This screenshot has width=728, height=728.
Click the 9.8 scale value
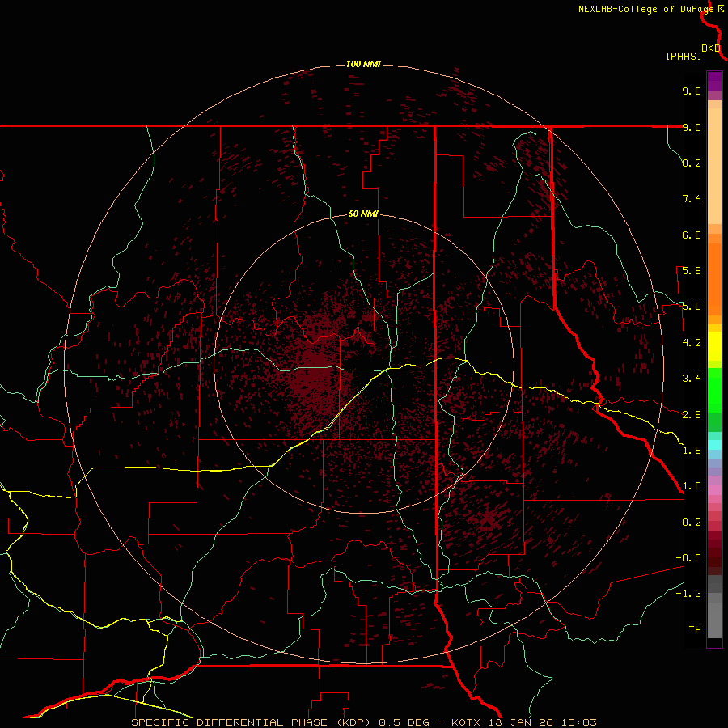click(692, 91)
